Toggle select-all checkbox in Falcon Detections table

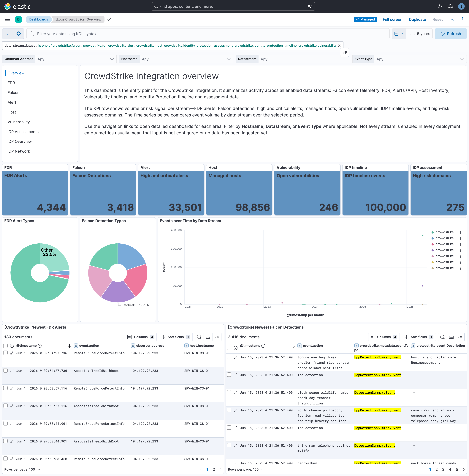coord(229,348)
